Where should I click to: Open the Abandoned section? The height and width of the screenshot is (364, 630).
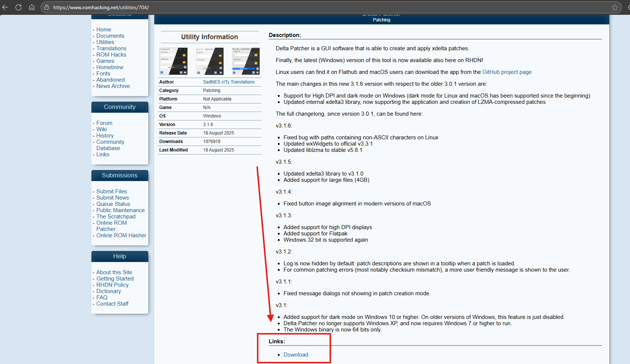point(111,80)
